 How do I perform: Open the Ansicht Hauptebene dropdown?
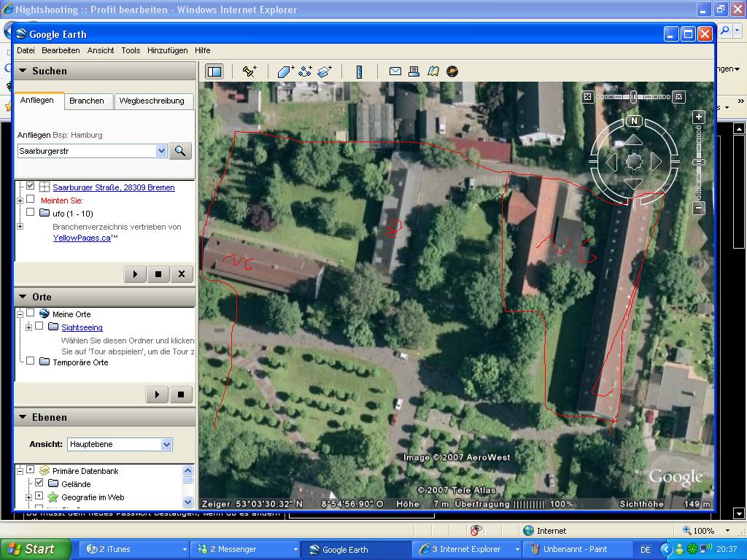(166, 444)
